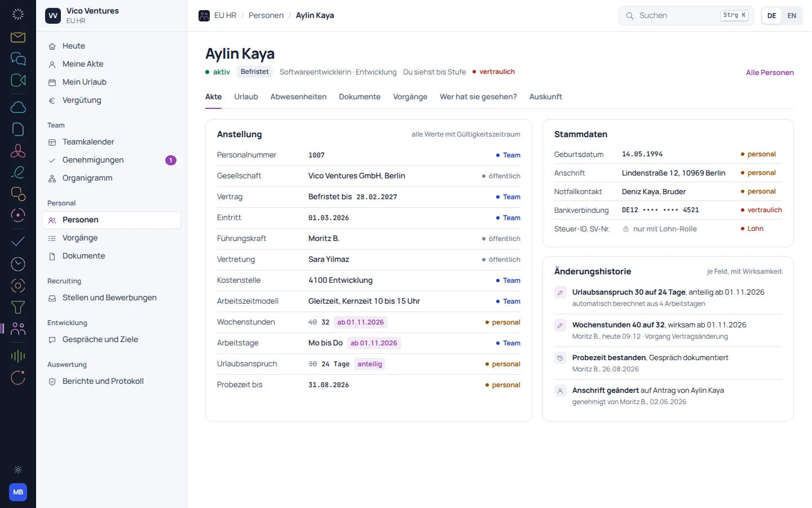
Task: Click the Probezeit bestanden history entry
Action: click(x=668, y=363)
